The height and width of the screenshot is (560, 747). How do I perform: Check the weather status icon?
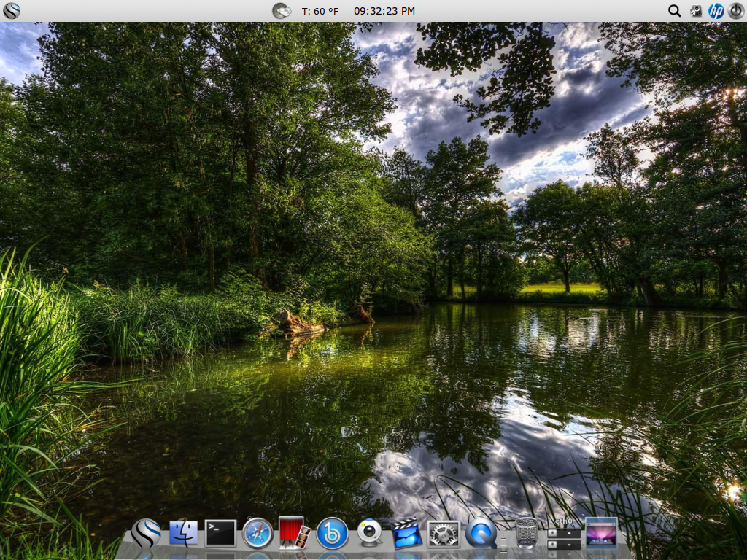point(282,10)
